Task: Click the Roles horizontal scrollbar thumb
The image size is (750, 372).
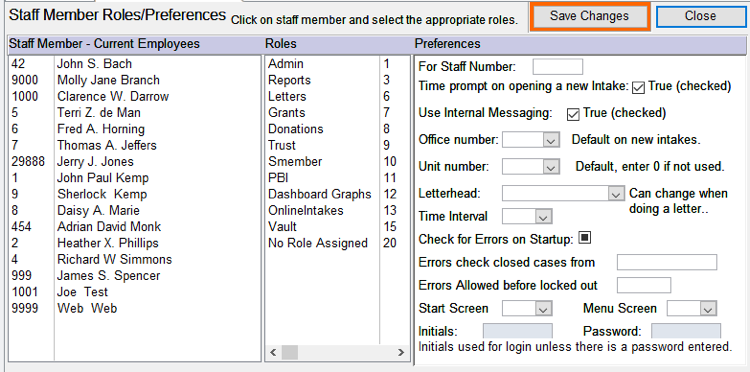Action: pos(289,353)
